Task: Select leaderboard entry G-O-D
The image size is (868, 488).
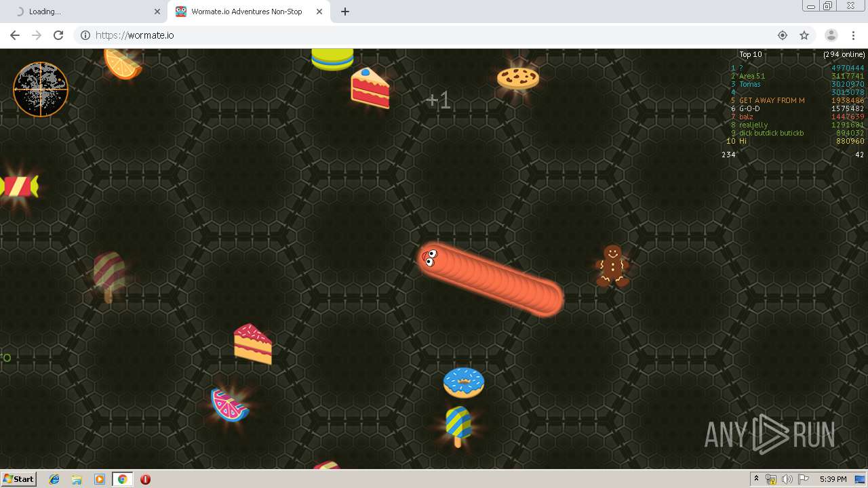Action: pyautogui.click(x=749, y=108)
